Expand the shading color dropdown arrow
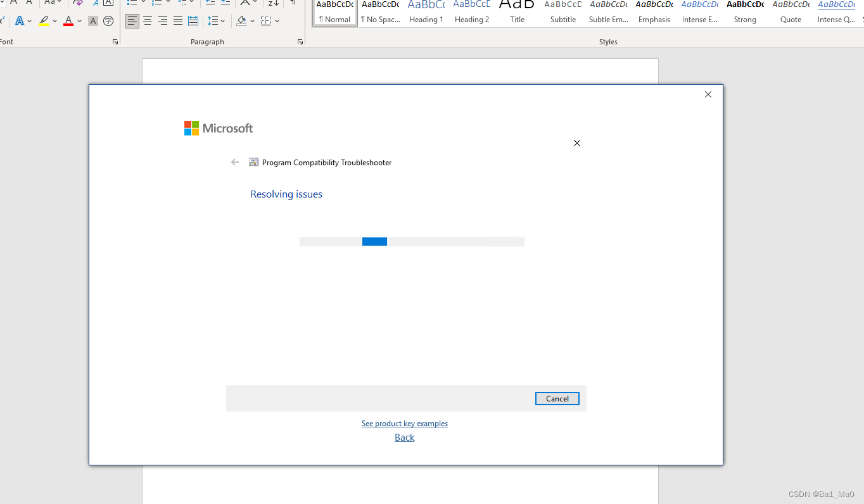864x504 pixels. [252, 21]
